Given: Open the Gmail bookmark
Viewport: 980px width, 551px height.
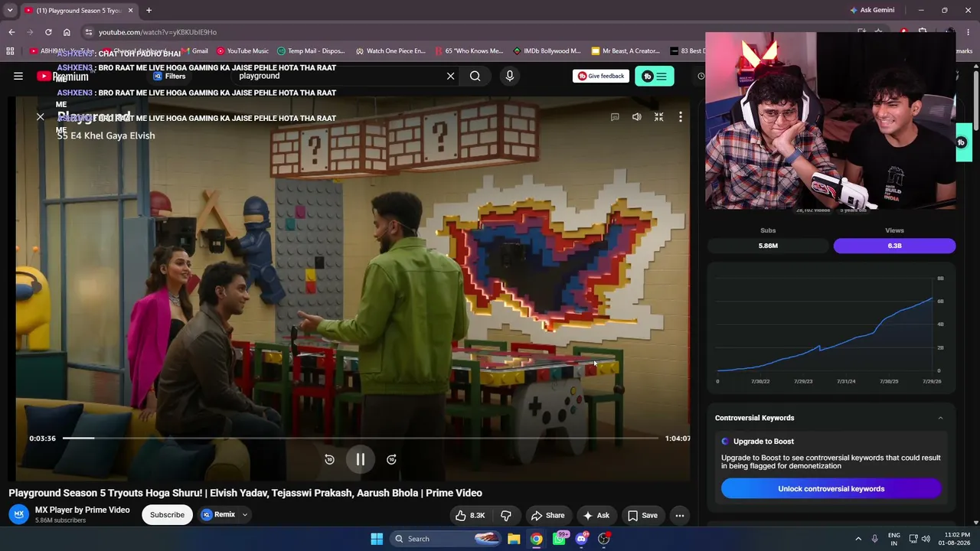Looking at the screenshot, I should coord(195,51).
